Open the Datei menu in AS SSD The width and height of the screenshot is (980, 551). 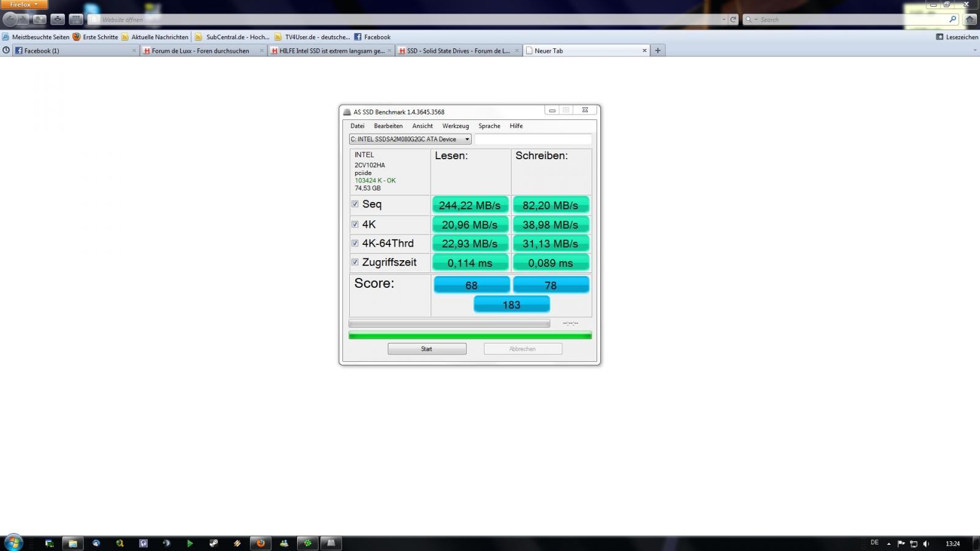[357, 126]
